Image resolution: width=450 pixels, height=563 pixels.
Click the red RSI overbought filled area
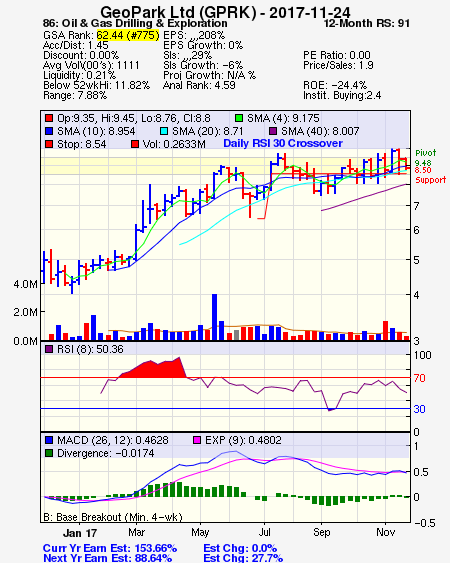click(x=154, y=368)
